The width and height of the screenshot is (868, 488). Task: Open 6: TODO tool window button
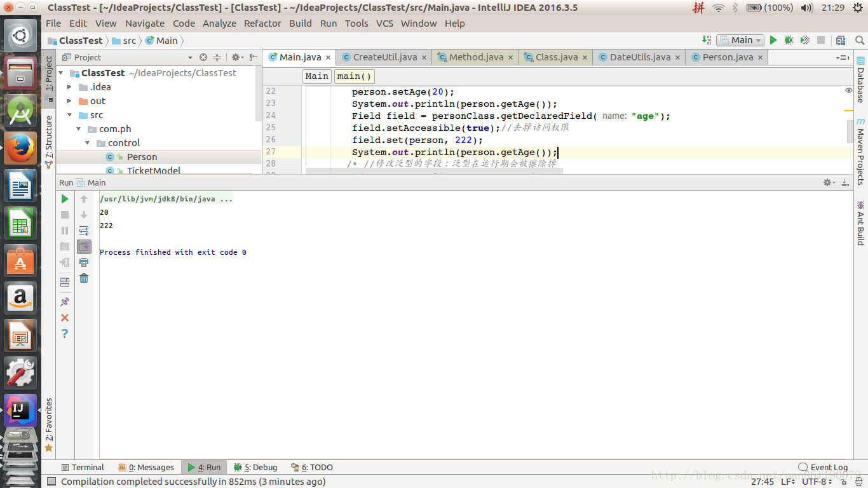click(x=311, y=467)
